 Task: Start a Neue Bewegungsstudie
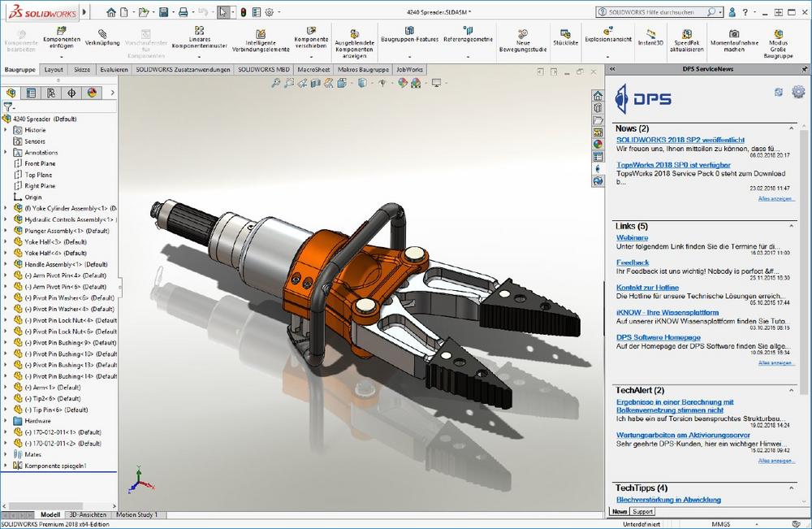point(523,41)
